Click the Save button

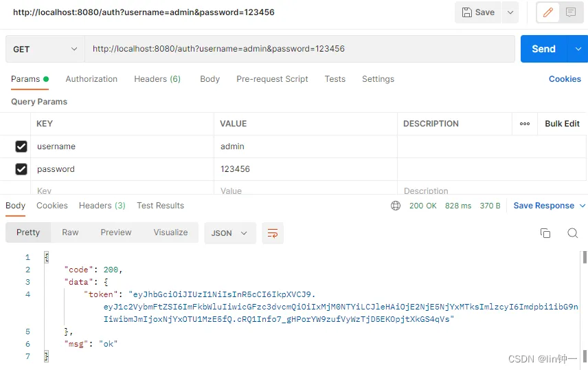tap(478, 12)
